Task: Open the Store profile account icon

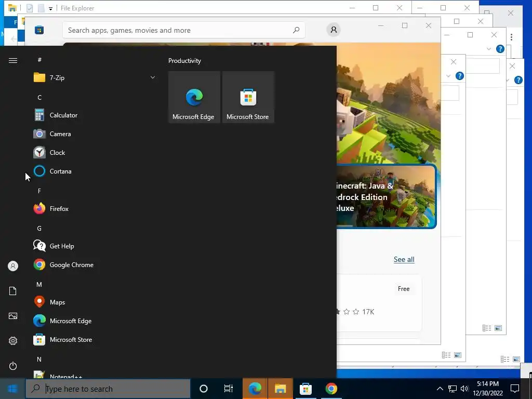Action: coord(334,30)
